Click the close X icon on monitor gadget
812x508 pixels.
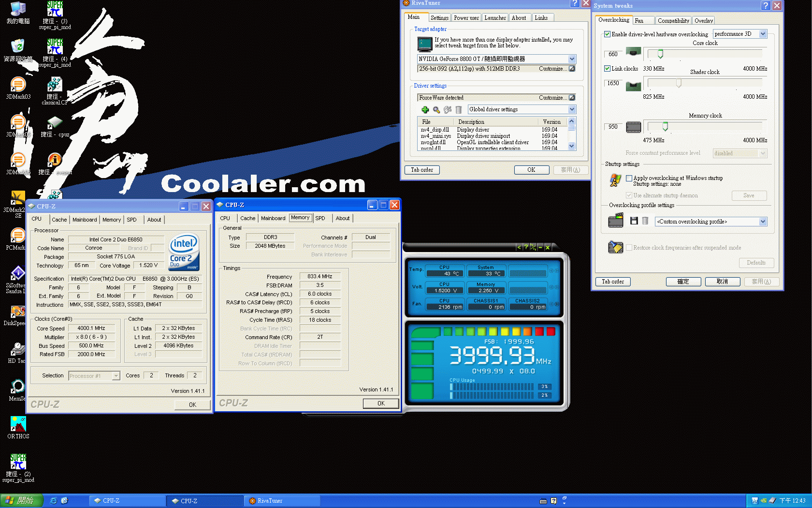coord(548,247)
